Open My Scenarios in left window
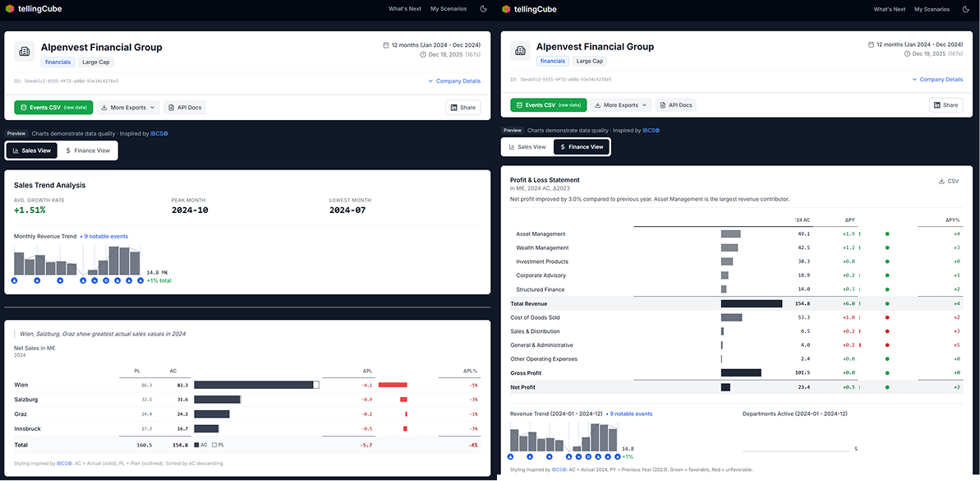 click(449, 9)
